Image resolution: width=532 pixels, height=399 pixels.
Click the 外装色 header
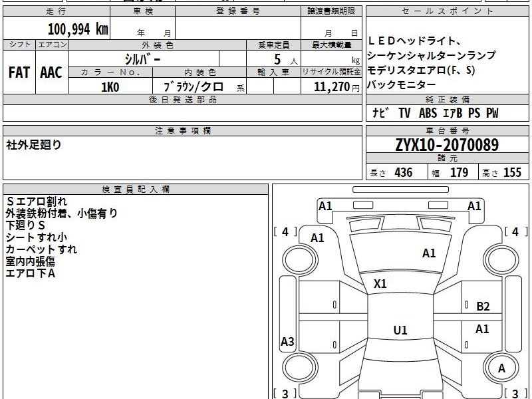(158, 45)
